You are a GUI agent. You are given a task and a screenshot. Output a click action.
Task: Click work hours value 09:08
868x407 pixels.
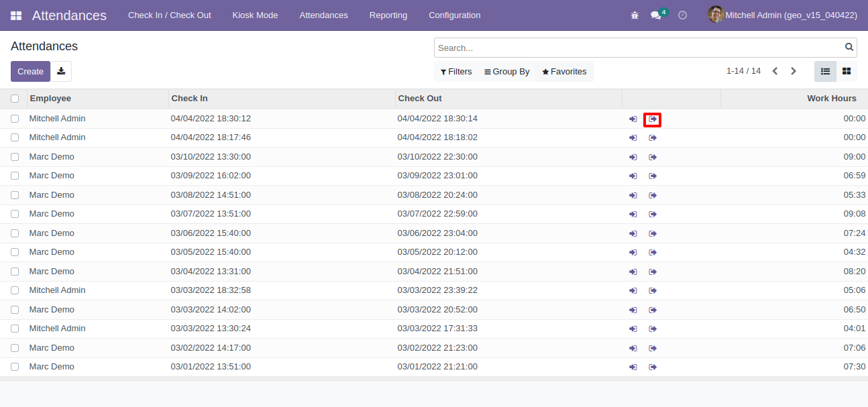855,214
